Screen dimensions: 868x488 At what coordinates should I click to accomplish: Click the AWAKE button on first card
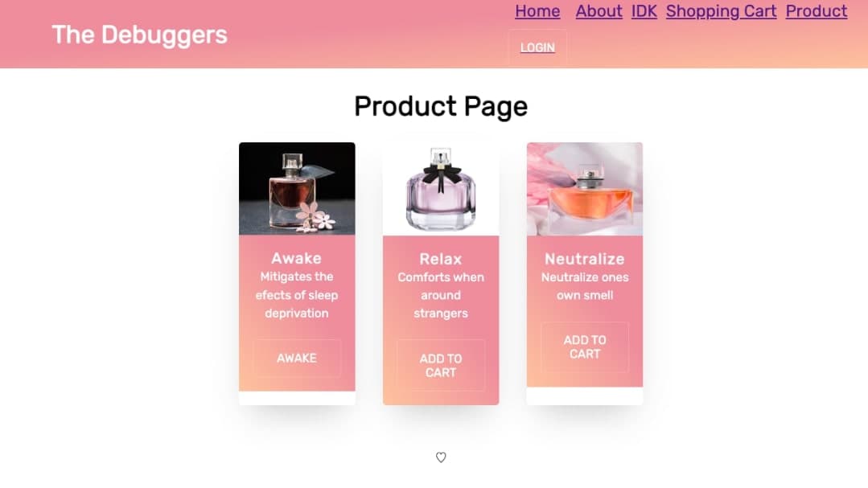[x=297, y=358]
